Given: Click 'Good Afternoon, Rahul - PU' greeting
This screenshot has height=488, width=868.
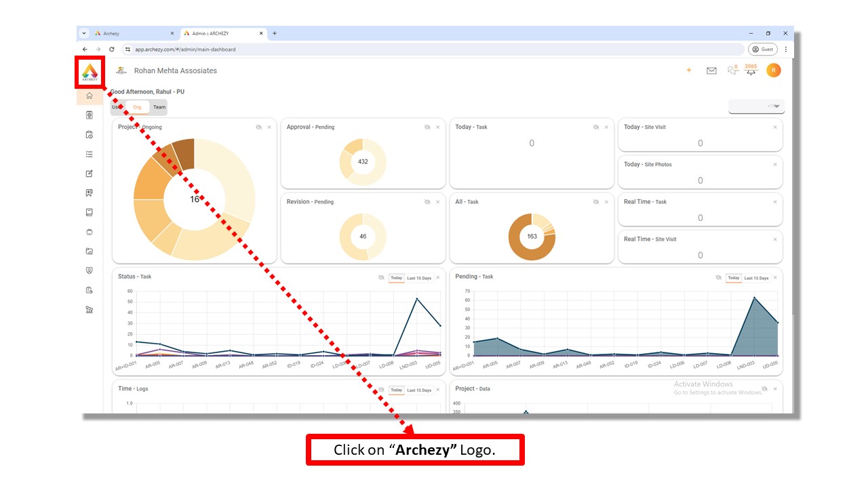Looking at the screenshot, I should [x=147, y=91].
